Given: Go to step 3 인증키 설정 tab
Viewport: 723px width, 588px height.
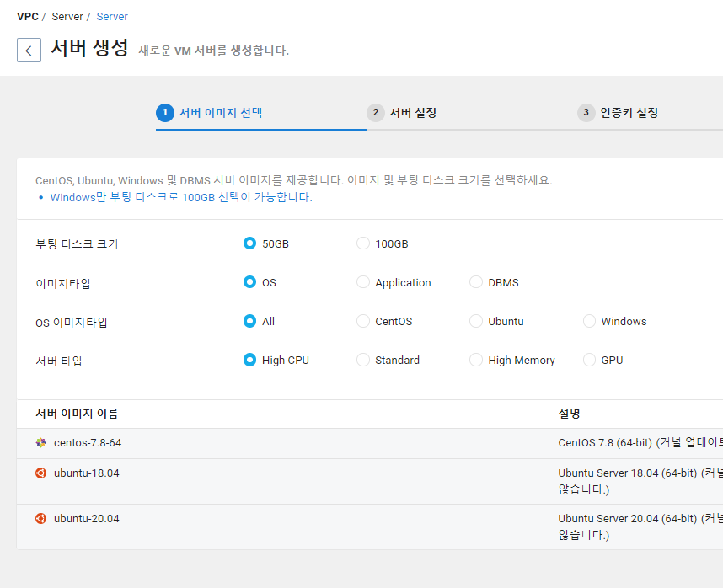Looking at the screenshot, I should tap(618, 113).
